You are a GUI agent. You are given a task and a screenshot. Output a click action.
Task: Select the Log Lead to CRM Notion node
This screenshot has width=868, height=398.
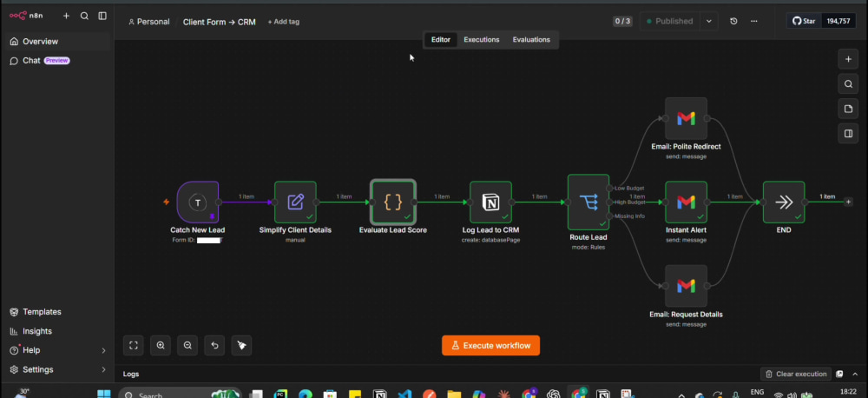tap(490, 202)
